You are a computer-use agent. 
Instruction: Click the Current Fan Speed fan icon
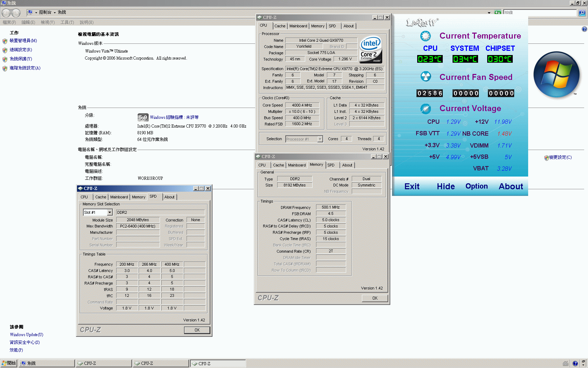coord(426,76)
